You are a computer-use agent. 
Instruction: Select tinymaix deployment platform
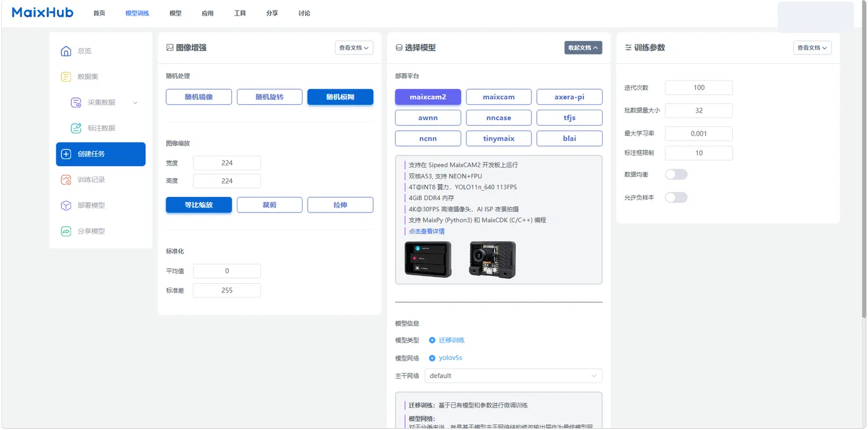[498, 138]
